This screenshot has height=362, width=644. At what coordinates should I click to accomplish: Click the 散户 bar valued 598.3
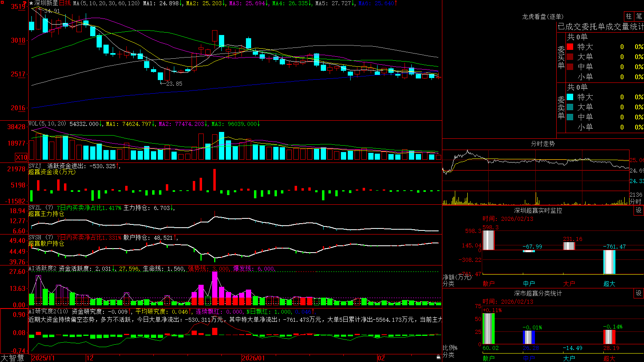coord(488,240)
